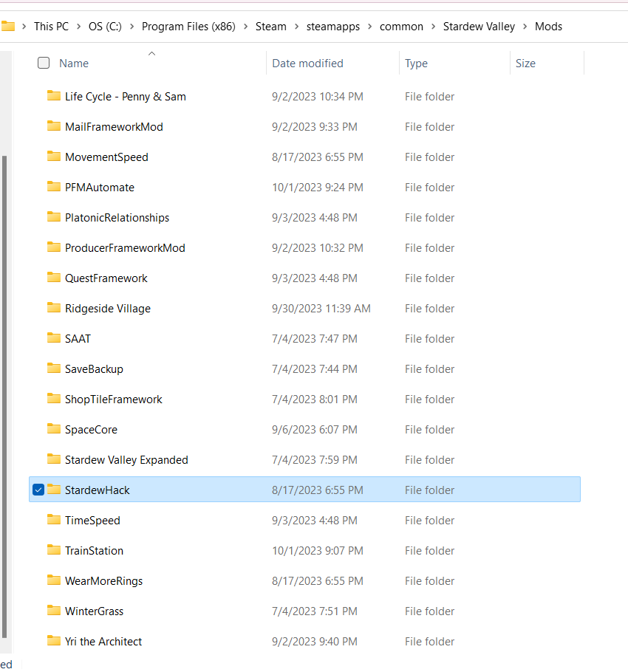
Task: Click the StardewHack folder icon
Action: tap(54, 490)
